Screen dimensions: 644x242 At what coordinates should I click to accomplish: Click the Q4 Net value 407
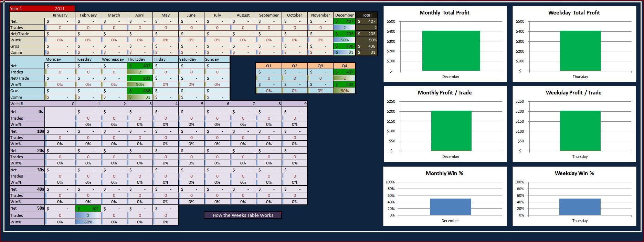(344, 72)
